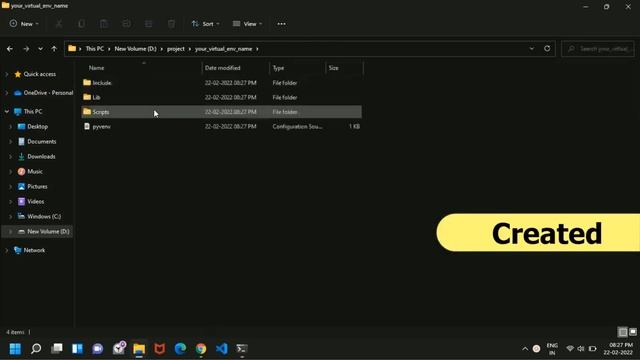This screenshot has width=640, height=360.
Task: Select Windows (C:) in the navigation pane
Action: click(x=44, y=216)
